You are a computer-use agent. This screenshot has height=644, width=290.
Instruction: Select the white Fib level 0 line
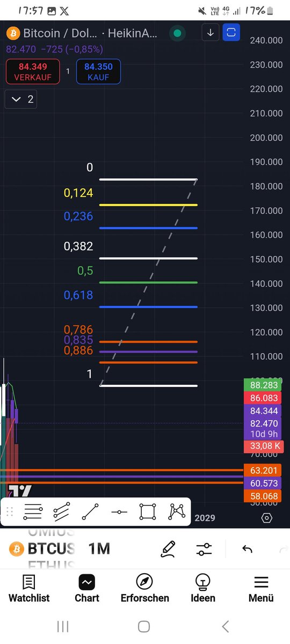click(x=148, y=179)
